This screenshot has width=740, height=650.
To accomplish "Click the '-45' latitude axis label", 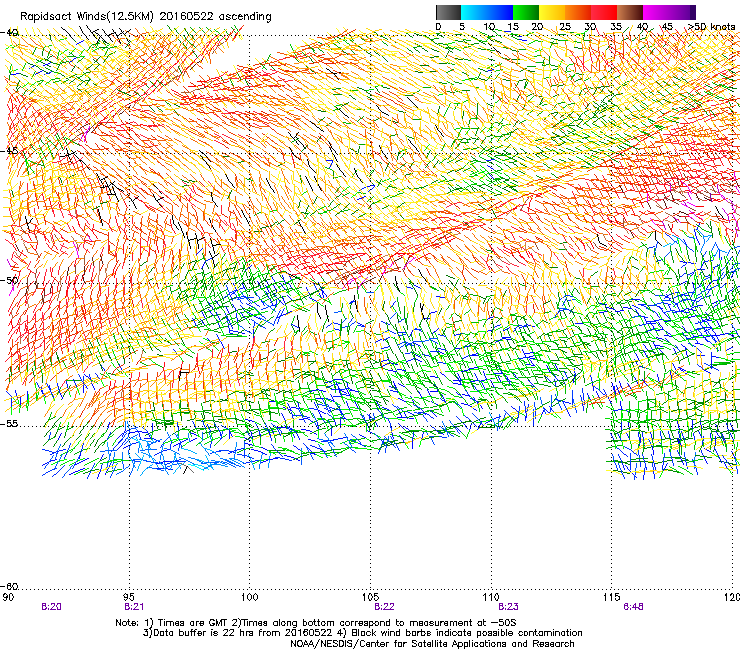I will tap(9, 151).
